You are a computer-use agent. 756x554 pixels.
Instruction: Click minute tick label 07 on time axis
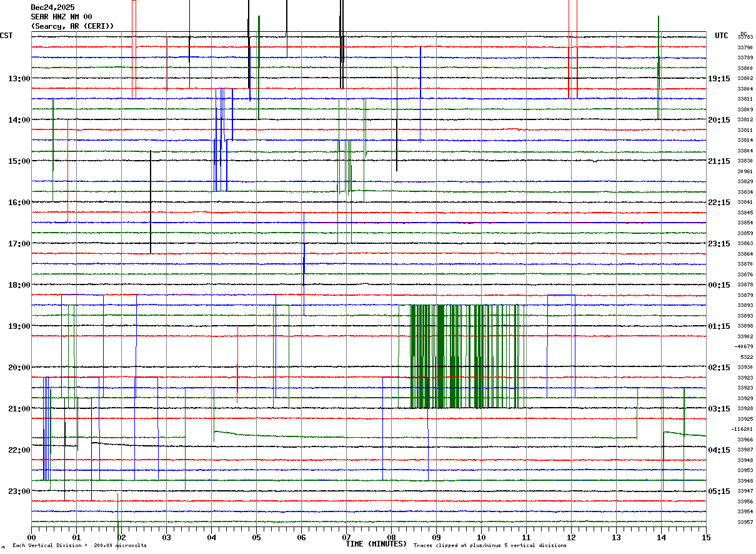(x=346, y=537)
